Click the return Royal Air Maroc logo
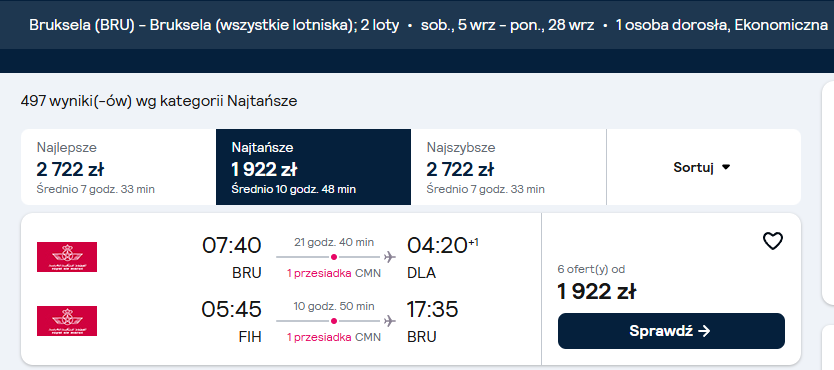The height and width of the screenshot is (370, 834). 67,321
